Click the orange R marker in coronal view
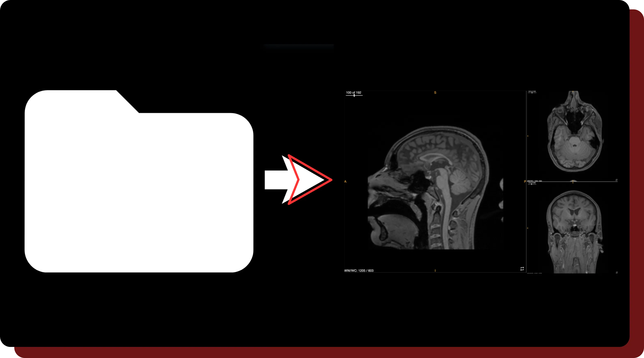This screenshot has width=644, height=358. 528,228
